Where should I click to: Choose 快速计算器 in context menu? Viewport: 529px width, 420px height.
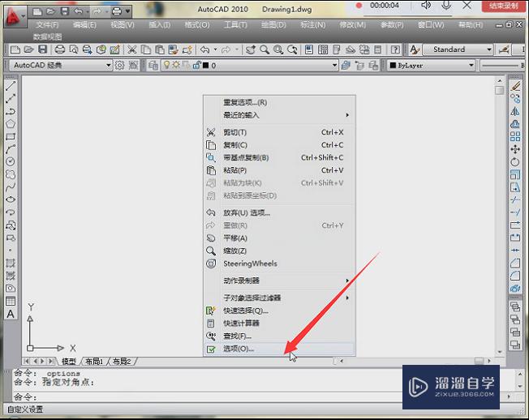pos(280,324)
